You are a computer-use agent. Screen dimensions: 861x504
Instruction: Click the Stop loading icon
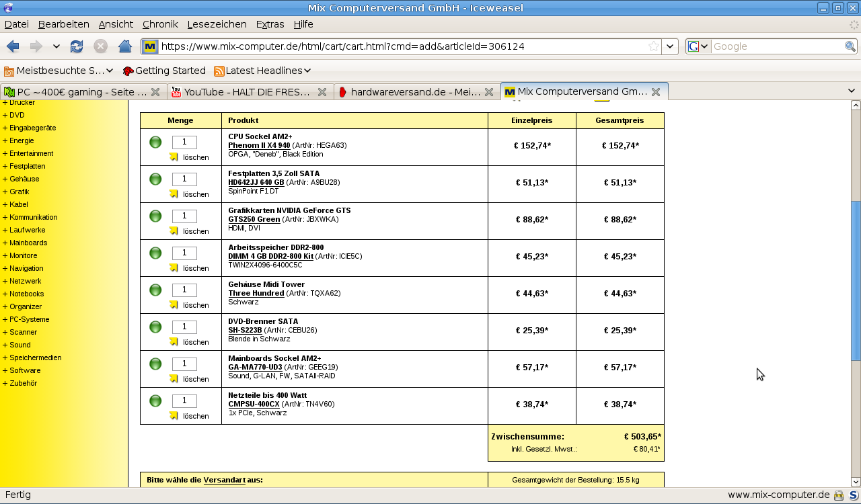coord(100,46)
